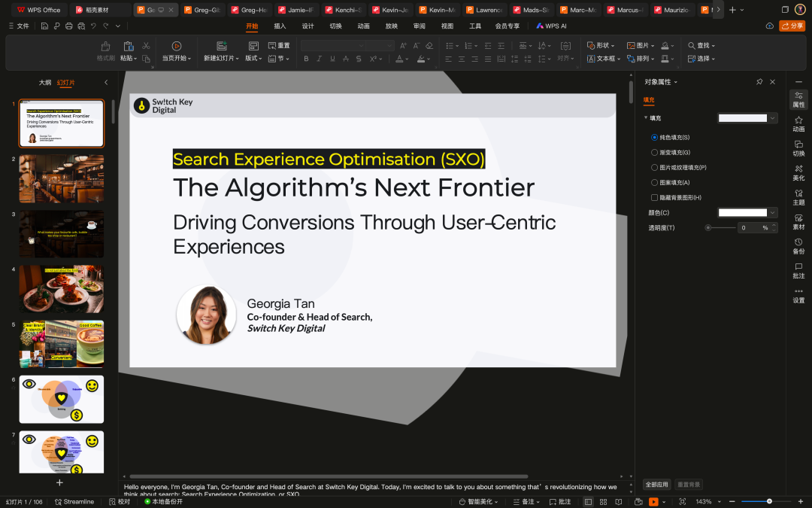812x508 pixels.
Task: Open the File (文件) menu button
Action: coord(19,26)
